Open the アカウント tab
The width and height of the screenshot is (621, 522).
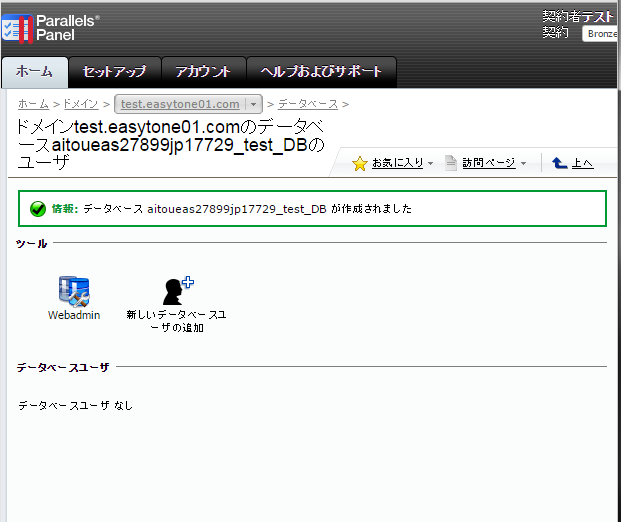pyautogui.click(x=203, y=72)
